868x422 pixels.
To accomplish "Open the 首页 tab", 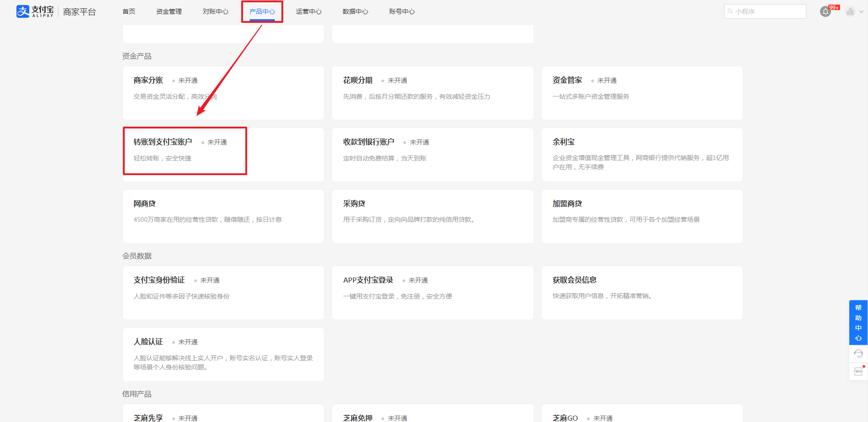I will (129, 11).
